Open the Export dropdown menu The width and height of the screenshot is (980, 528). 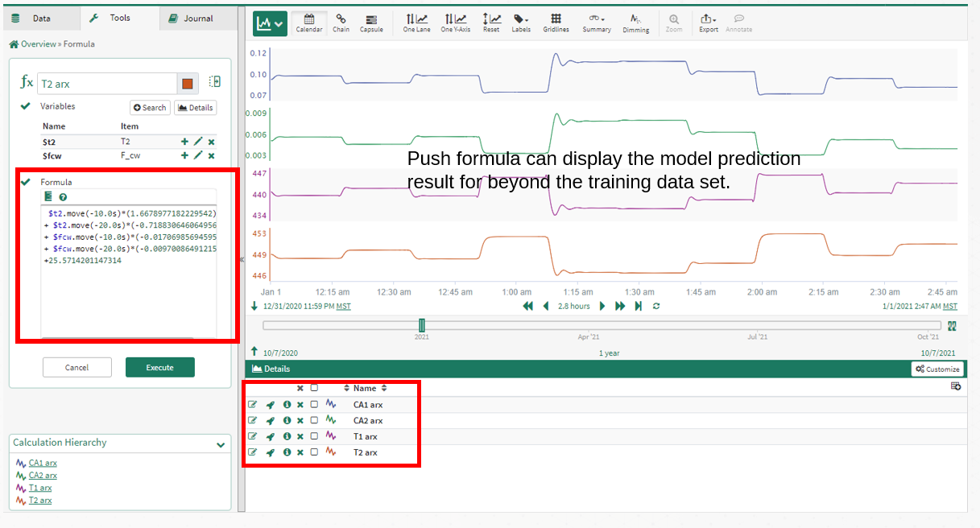(x=708, y=23)
